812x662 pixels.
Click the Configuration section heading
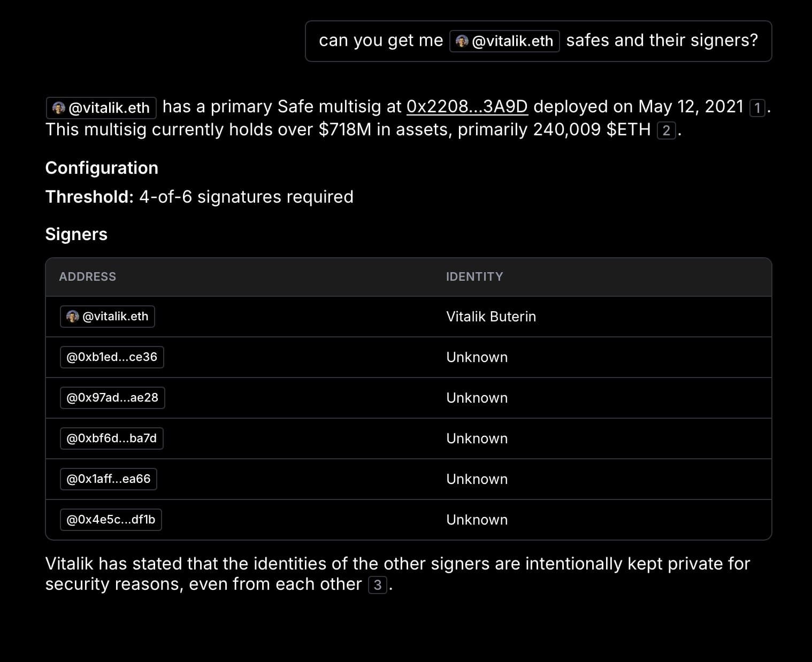(102, 168)
